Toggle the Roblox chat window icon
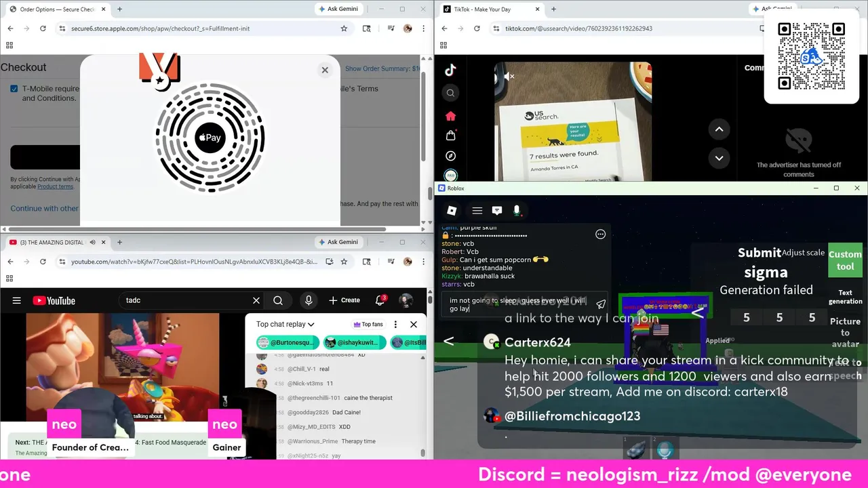The height and width of the screenshot is (488, 868). pos(497,211)
